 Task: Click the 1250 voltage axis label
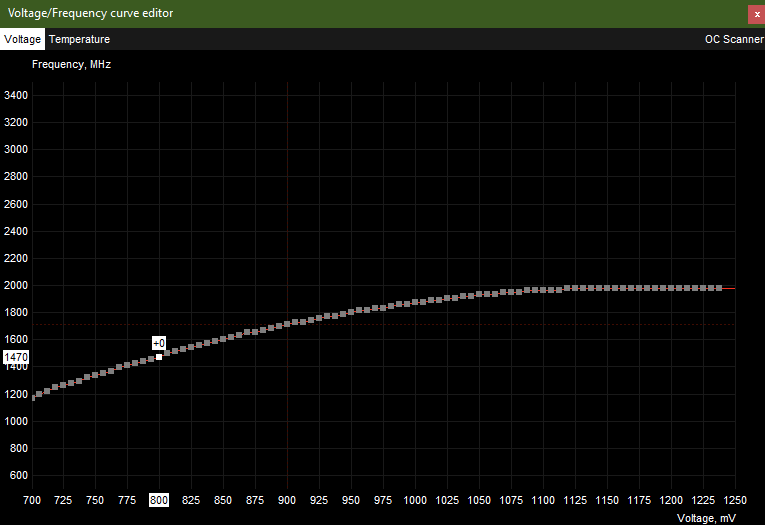pyautogui.click(x=735, y=500)
